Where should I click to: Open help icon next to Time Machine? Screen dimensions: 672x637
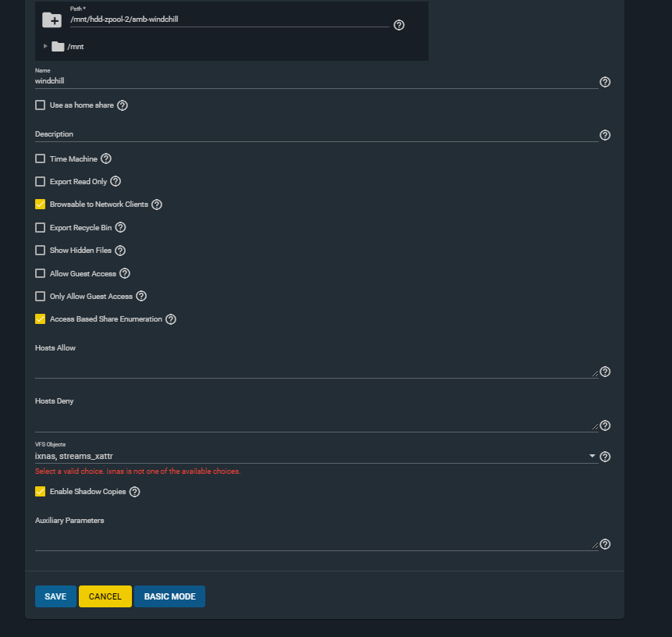pos(106,158)
